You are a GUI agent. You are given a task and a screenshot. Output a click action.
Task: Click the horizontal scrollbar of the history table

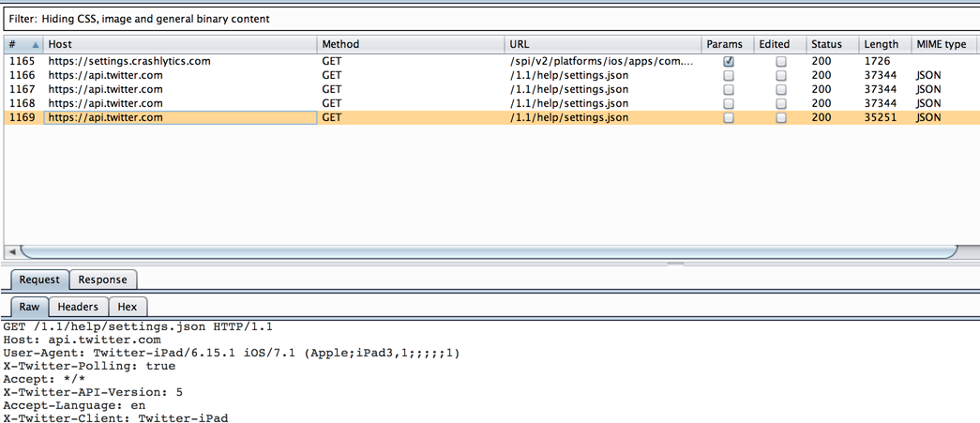point(489,251)
